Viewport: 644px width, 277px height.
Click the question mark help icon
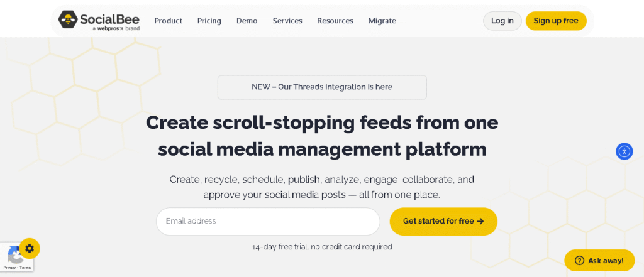pos(579,260)
